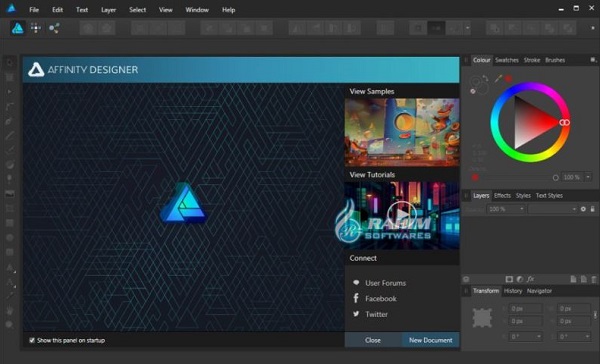The width and height of the screenshot is (600, 364).
Task: Open the colour opacity dropdown arrow
Action: click(588, 177)
